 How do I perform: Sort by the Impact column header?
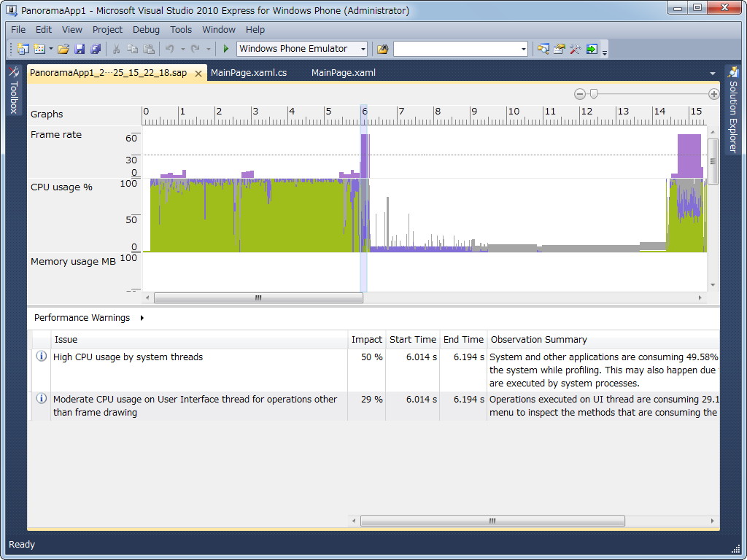coord(366,340)
